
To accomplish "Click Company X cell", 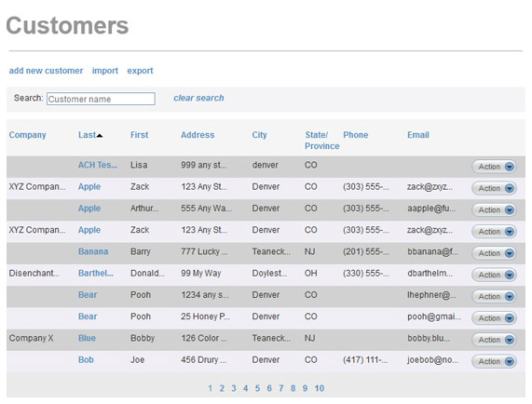I will pos(32,338).
